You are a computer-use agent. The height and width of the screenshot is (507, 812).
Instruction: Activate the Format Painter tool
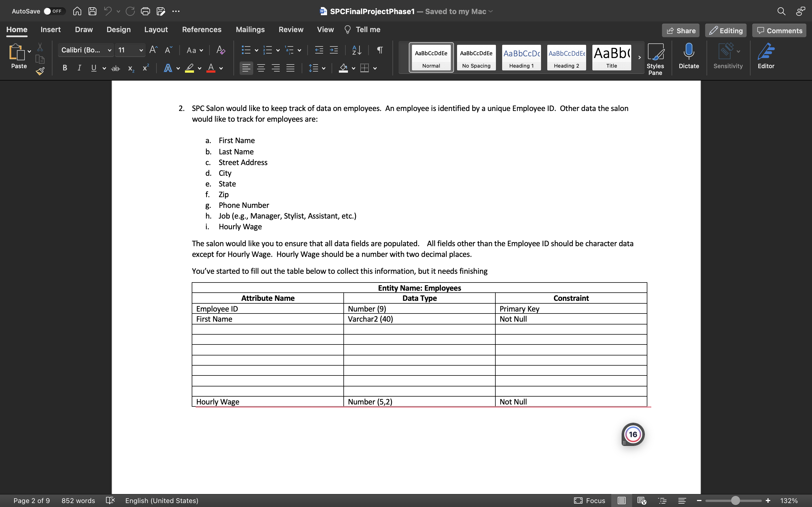pyautogui.click(x=40, y=71)
